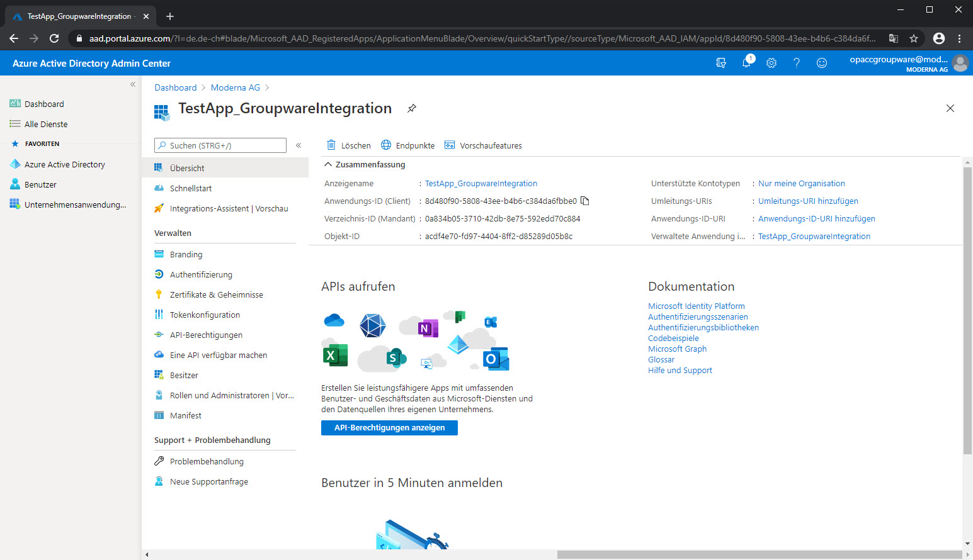Go back in browser history
Screen dimensions: 973x560
pyautogui.click(x=14, y=38)
